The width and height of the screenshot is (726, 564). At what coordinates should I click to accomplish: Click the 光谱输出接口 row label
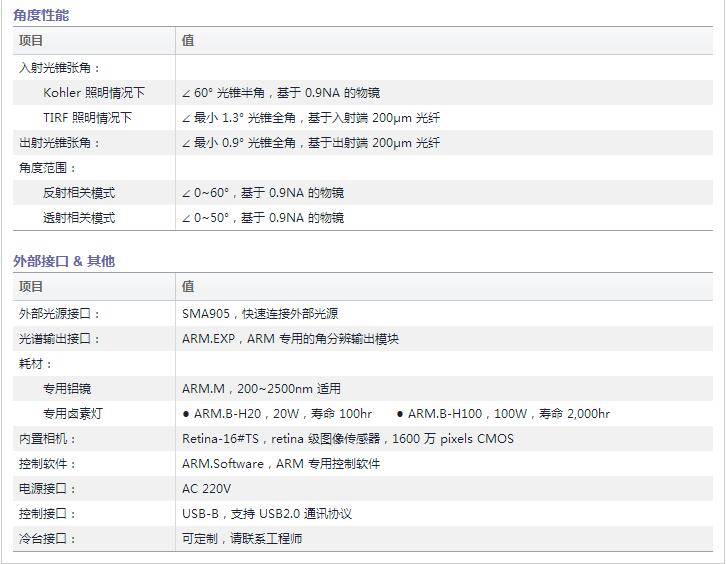(60, 338)
